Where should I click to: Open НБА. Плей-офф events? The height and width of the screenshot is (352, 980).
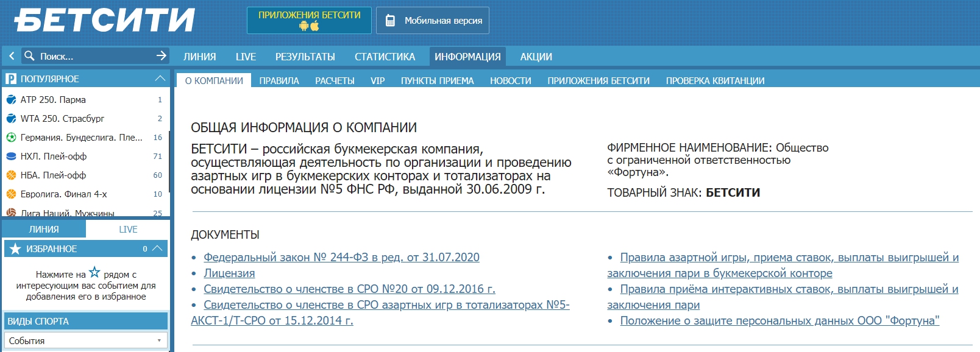click(x=53, y=175)
